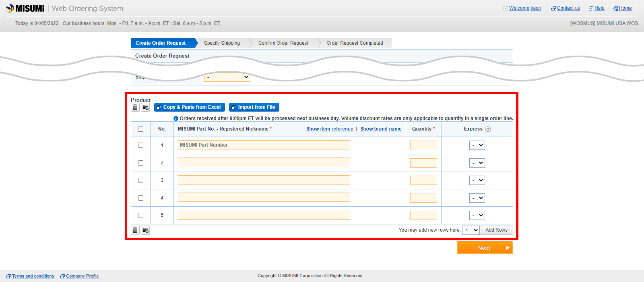
Task: Select the Order Request Completed step tab
Action: pos(355,43)
